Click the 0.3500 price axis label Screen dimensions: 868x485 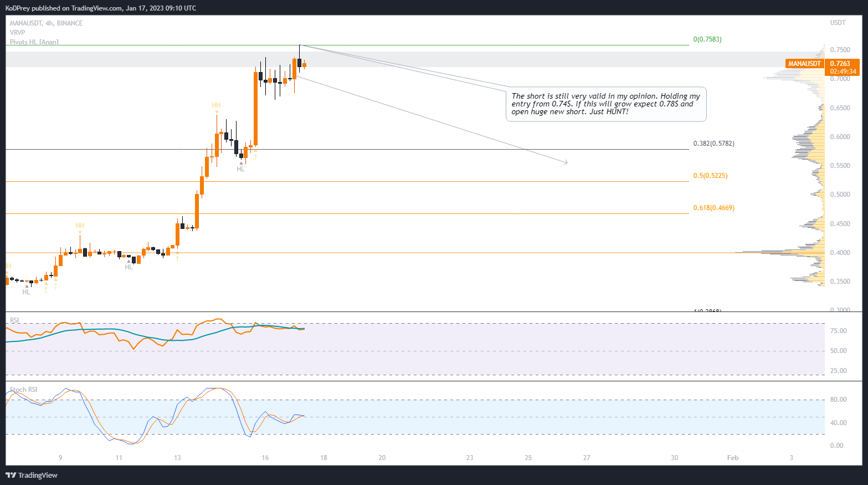[840, 282]
